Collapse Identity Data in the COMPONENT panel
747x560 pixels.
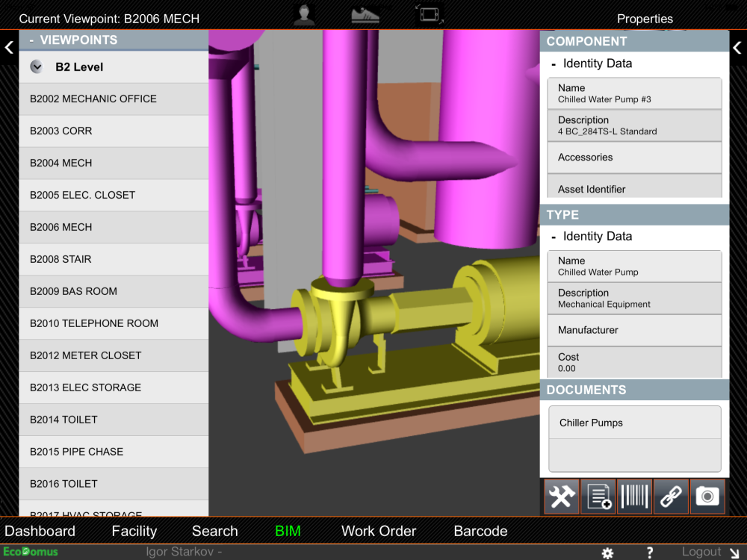(554, 63)
